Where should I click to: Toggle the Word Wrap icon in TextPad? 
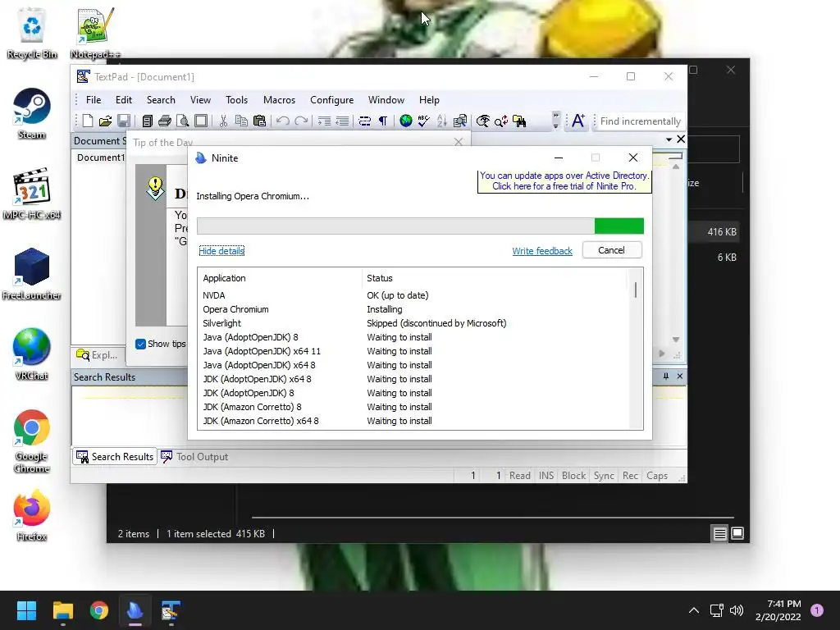coord(365,121)
